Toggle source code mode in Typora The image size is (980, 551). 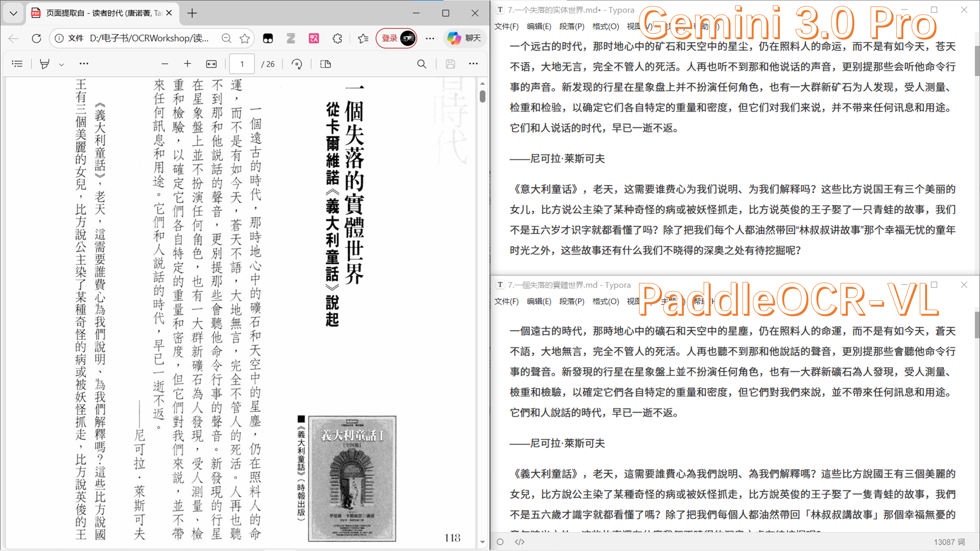click(520, 541)
